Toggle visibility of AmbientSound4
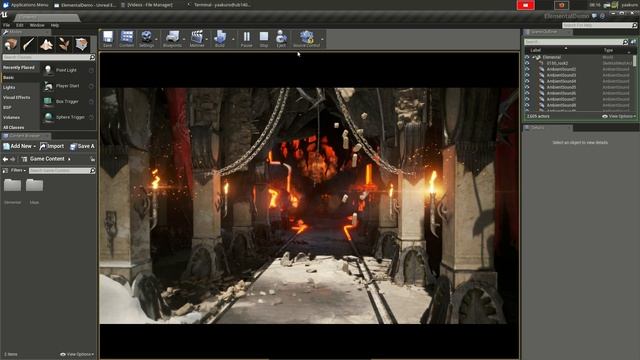This screenshot has width=640, height=360. point(527,81)
